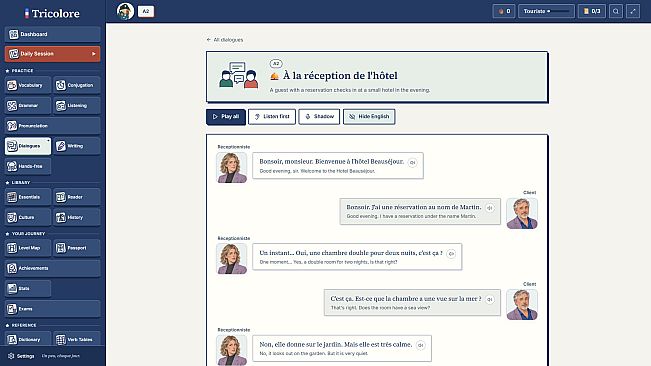651x366 pixels.
Task: Open the Reader library
Action: pos(77,197)
